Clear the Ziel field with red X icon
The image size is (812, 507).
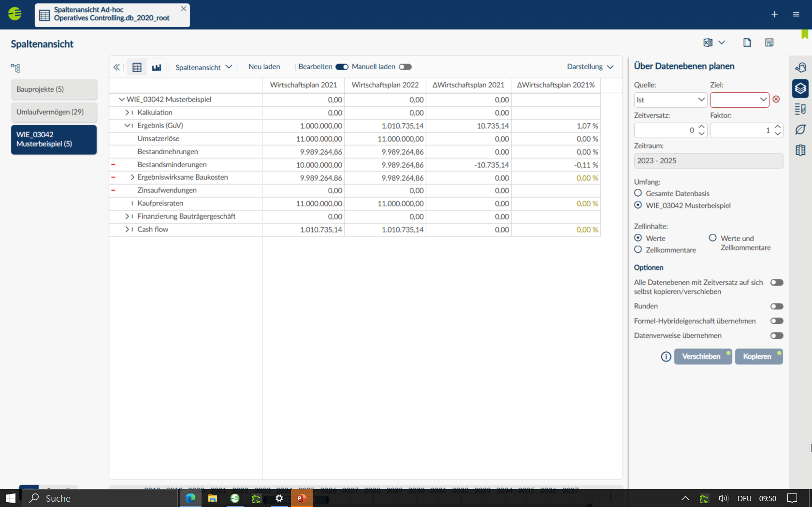click(776, 99)
